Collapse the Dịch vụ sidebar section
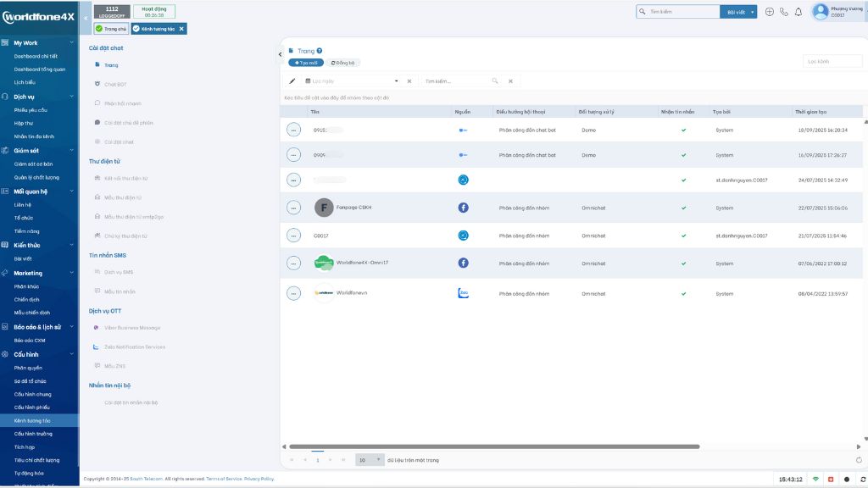Screen dimensions: 868x488 (71, 97)
